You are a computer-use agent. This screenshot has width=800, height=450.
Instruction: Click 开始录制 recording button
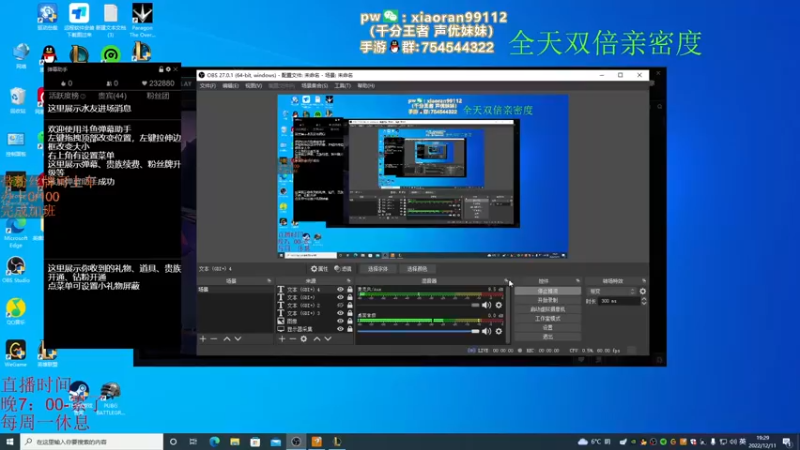(x=547, y=301)
